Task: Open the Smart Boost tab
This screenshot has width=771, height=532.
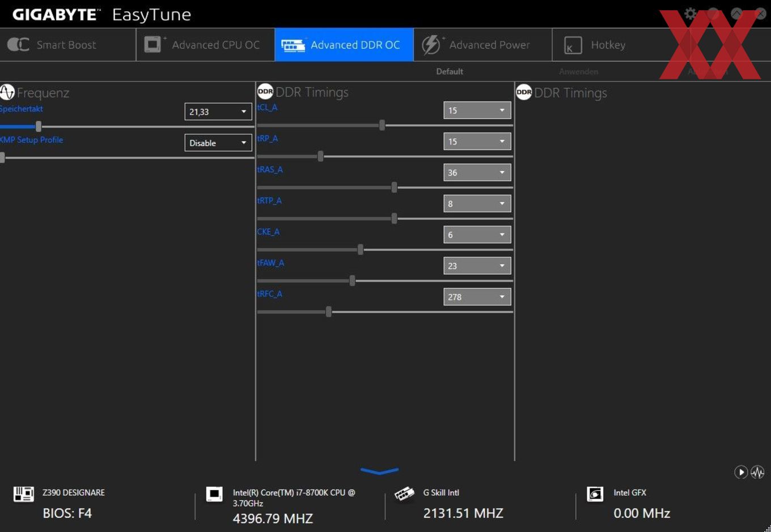Action: coord(67,45)
